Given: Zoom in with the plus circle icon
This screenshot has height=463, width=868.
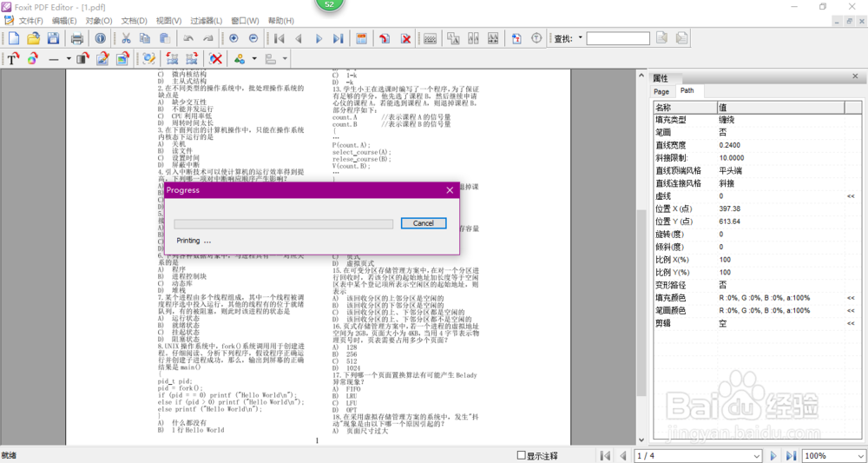Looking at the screenshot, I should [233, 38].
